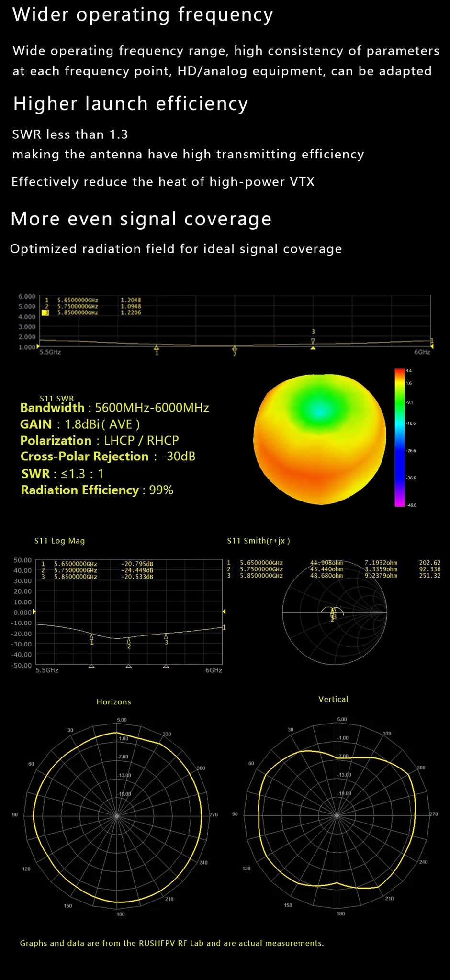Click the center of the Vertical polar plot
The image size is (450, 980).
point(337,815)
